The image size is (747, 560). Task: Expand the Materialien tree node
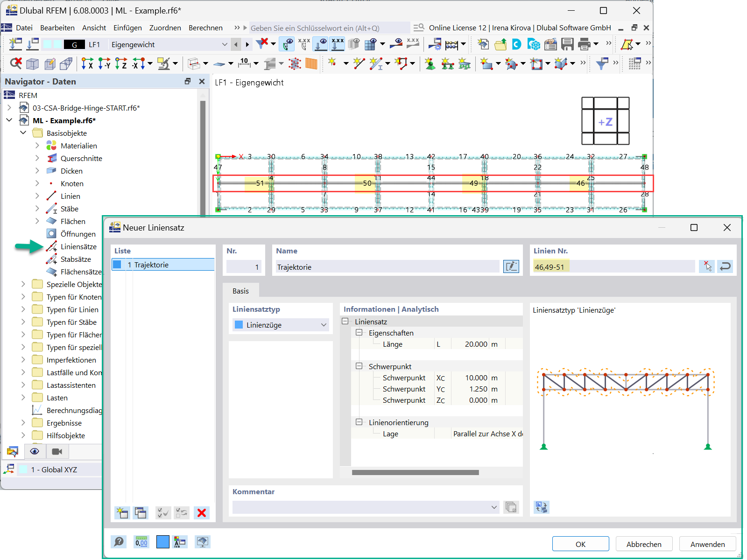tap(37, 146)
